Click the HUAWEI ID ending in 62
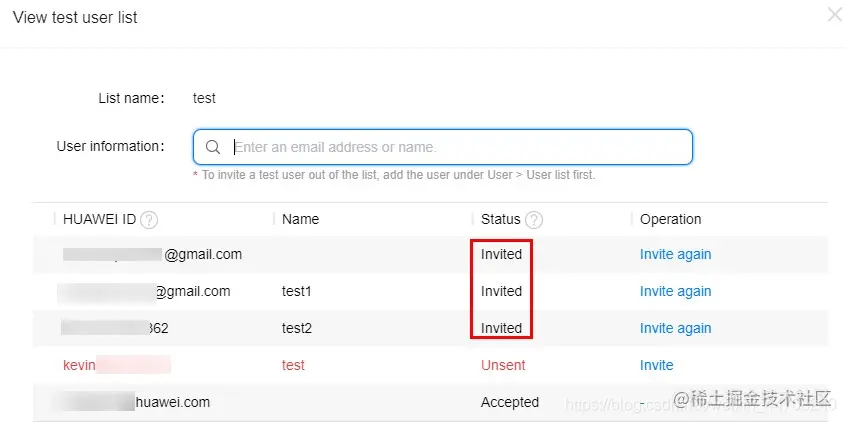Viewport: 846px width, 423px height. click(114, 328)
